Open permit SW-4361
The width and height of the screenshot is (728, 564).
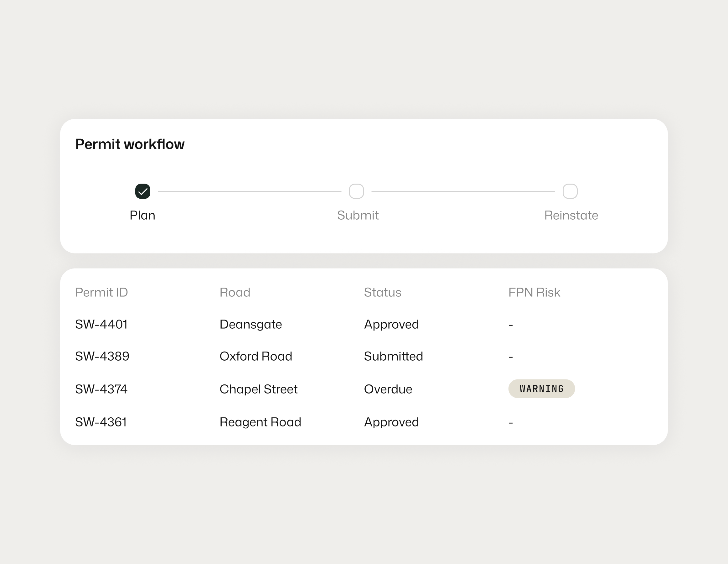coord(101,422)
